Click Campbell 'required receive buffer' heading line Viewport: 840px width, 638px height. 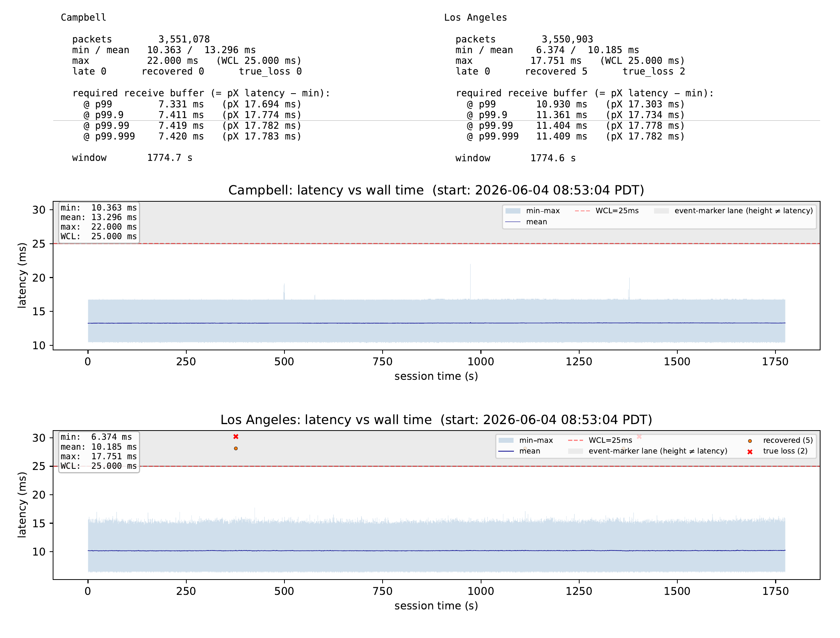(x=201, y=93)
